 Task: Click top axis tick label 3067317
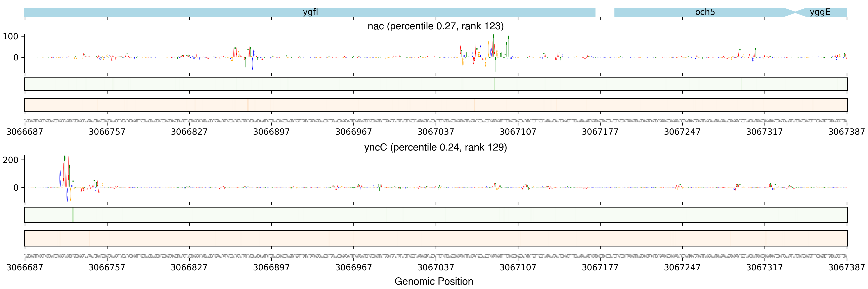(x=764, y=132)
